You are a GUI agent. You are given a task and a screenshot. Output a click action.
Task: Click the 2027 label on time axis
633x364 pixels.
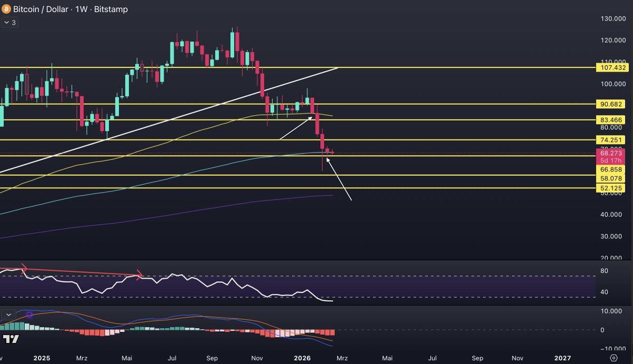pos(562,358)
